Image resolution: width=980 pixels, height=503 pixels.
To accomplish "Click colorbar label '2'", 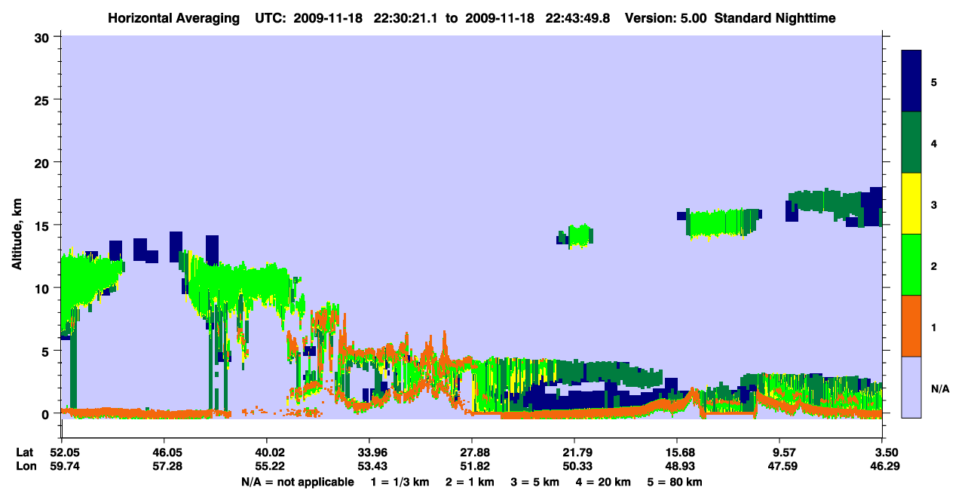I will (934, 265).
